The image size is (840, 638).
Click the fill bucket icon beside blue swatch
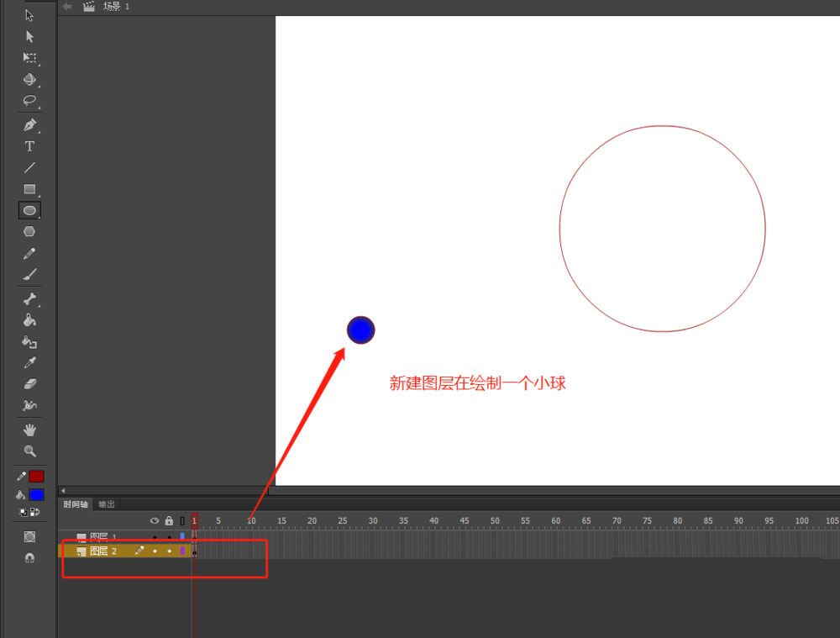[x=21, y=494]
